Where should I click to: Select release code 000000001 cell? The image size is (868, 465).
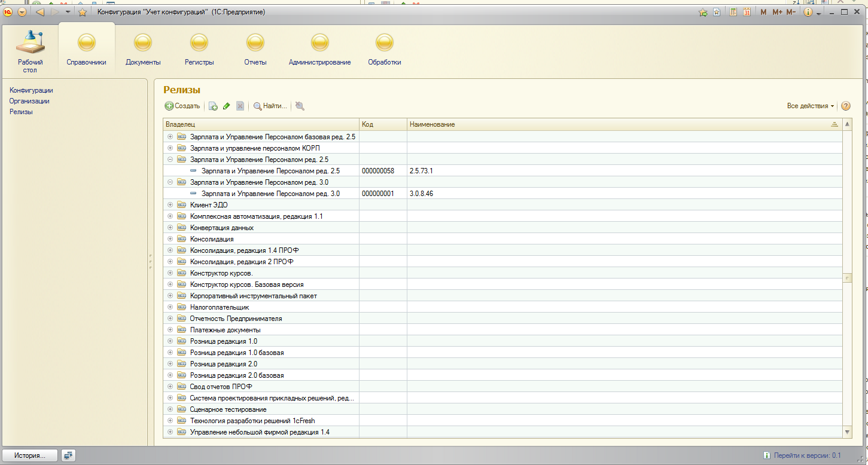[x=383, y=194]
